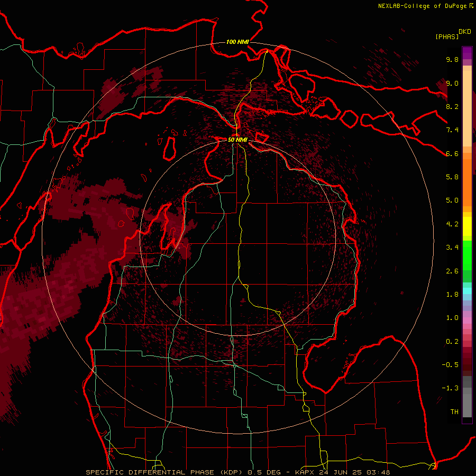This screenshot has height=476, width=476.
Task: Click the 100 NMI range ring label
Action: coord(237,42)
